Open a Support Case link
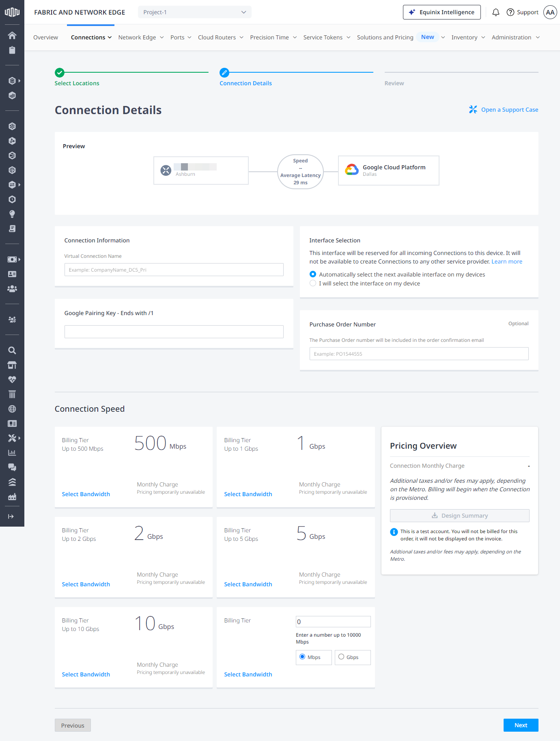560x741 pixels. point(503,110)
